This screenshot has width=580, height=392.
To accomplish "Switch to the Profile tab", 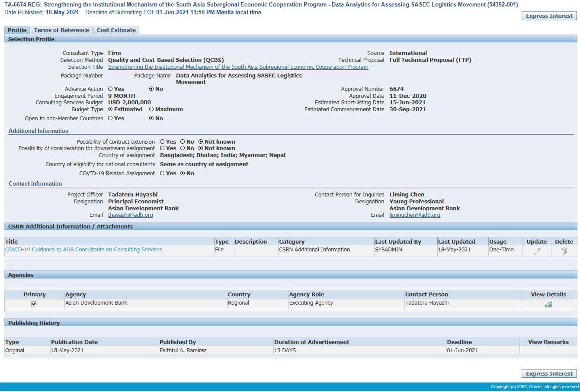I will [x=17, y=30].
